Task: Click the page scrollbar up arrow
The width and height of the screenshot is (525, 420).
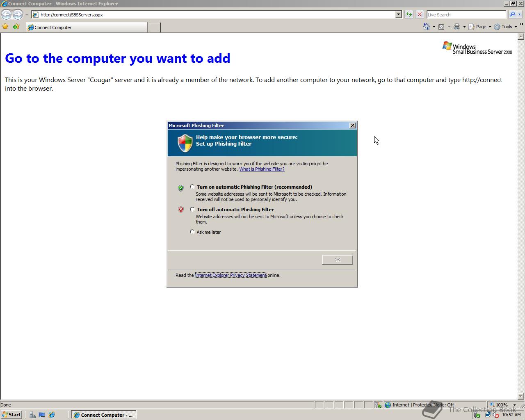Action: [521, 37]
